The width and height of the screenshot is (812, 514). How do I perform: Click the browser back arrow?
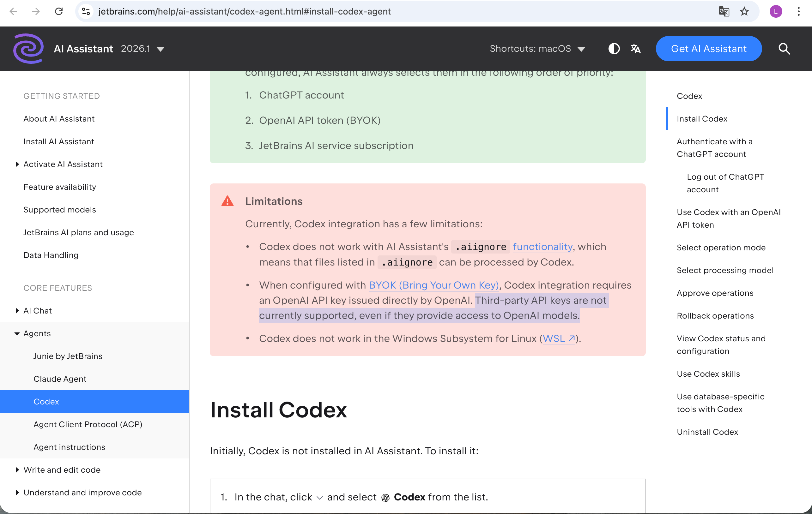point(14,11)
